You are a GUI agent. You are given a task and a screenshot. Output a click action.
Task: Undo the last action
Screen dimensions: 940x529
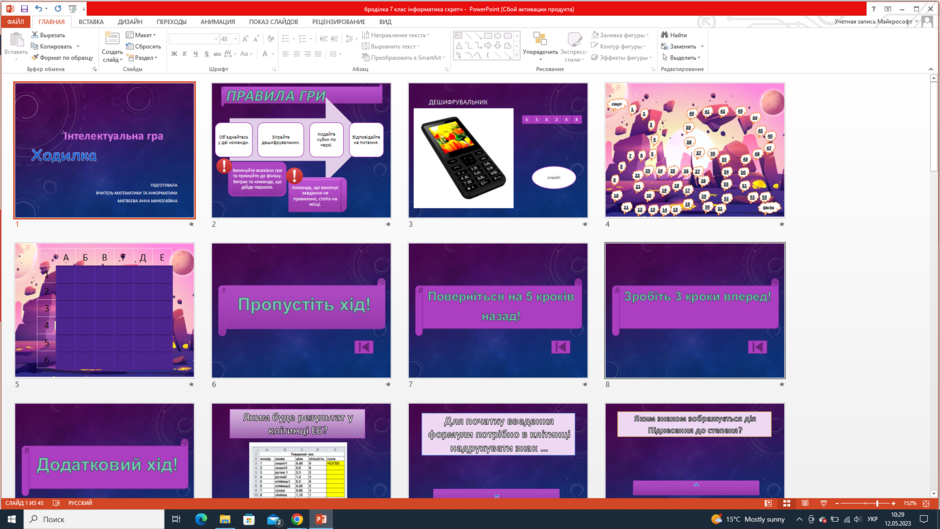(38, 9)
